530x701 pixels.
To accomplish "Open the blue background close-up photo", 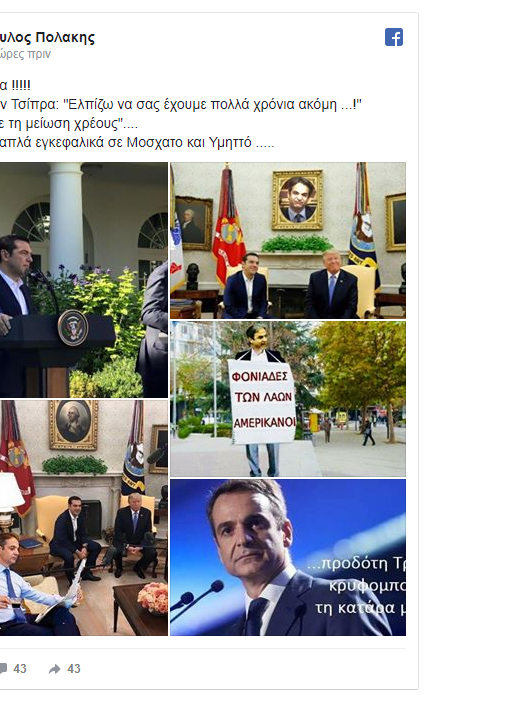I will [x=288, y=557].
